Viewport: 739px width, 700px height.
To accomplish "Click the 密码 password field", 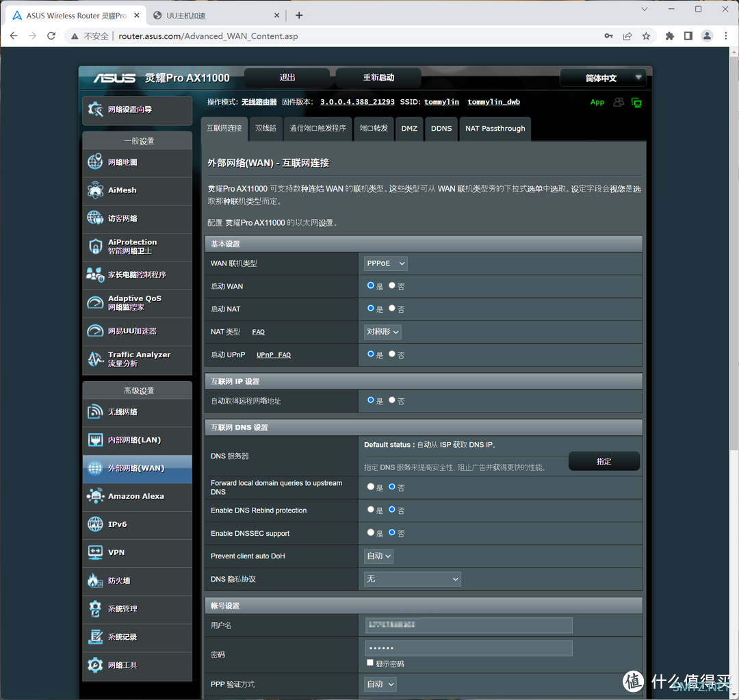I will point(469,648).
